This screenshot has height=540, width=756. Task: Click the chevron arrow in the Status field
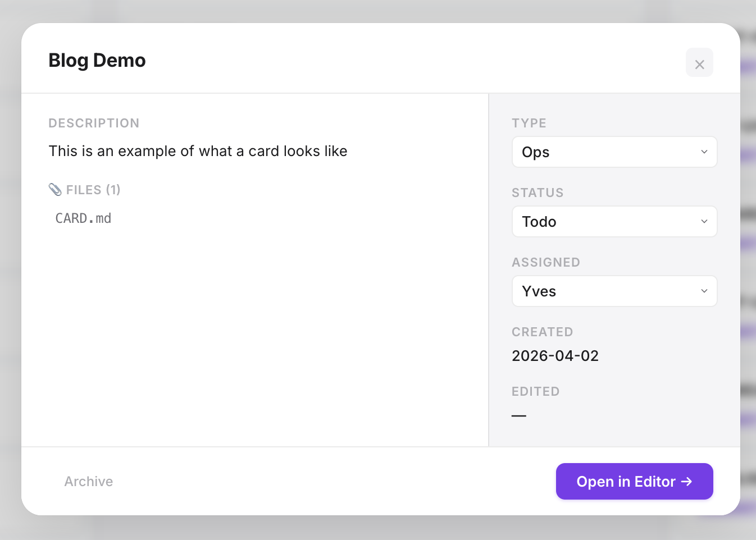point(704,222)
